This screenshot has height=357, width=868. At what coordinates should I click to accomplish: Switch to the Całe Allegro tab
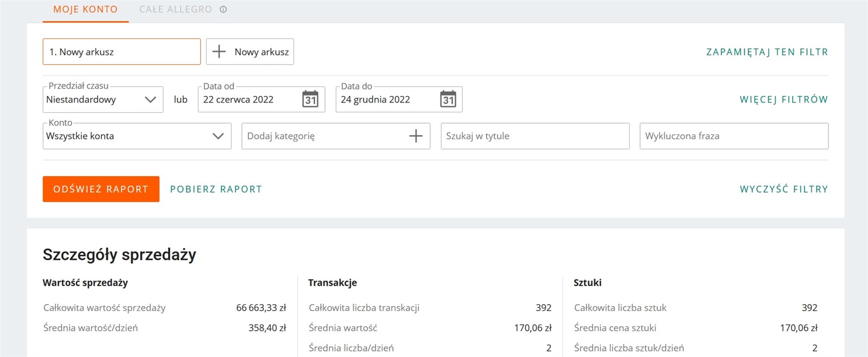pos(175,10)
